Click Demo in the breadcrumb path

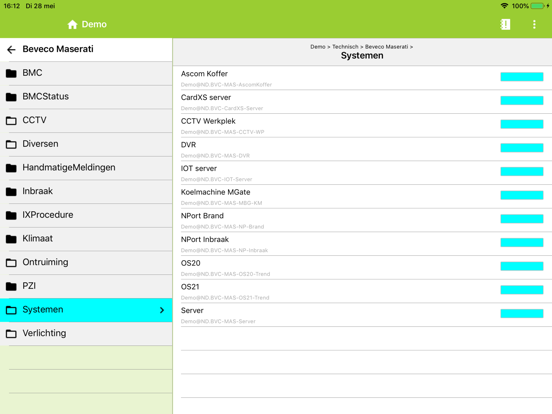coord(318,47)
